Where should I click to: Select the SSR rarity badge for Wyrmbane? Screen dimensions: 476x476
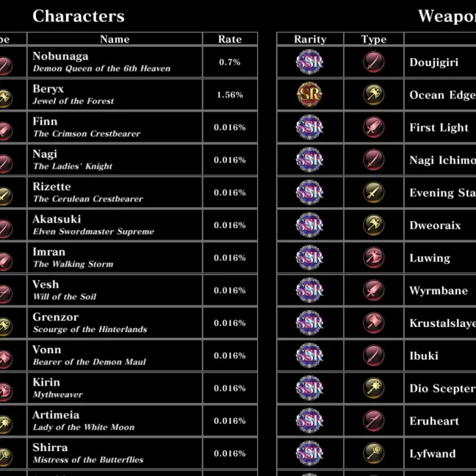click(310, 291)
